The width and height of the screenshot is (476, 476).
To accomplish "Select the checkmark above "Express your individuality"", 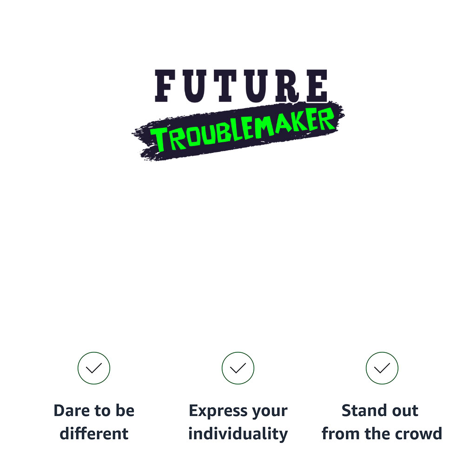I will point(238,368).
